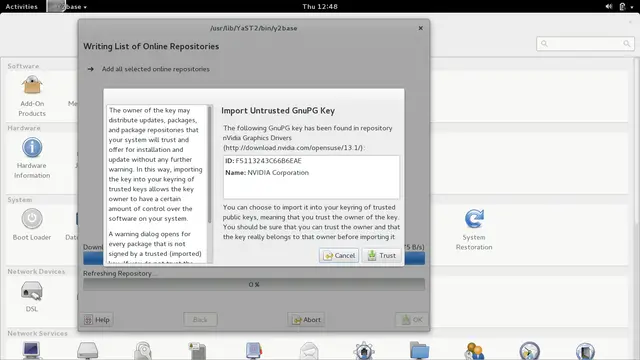Click the clear icon in YaST search field

click(627, 43)
